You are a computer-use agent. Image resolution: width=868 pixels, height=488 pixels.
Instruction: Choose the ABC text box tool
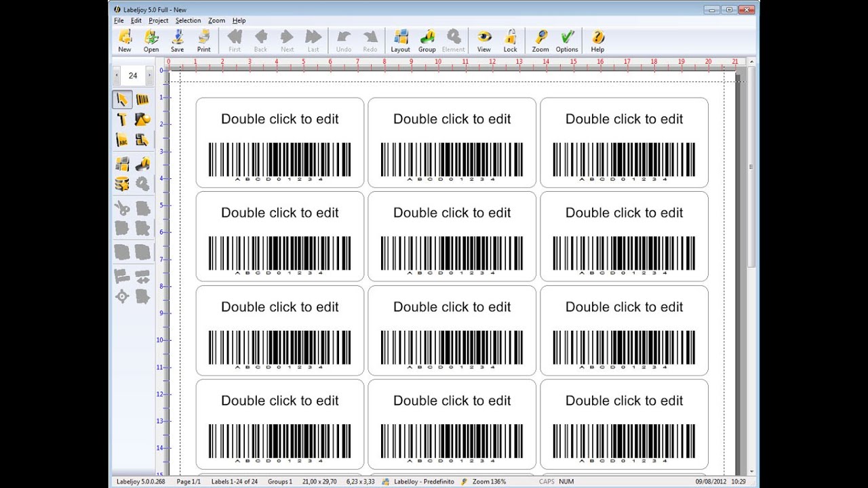point(122,140)
